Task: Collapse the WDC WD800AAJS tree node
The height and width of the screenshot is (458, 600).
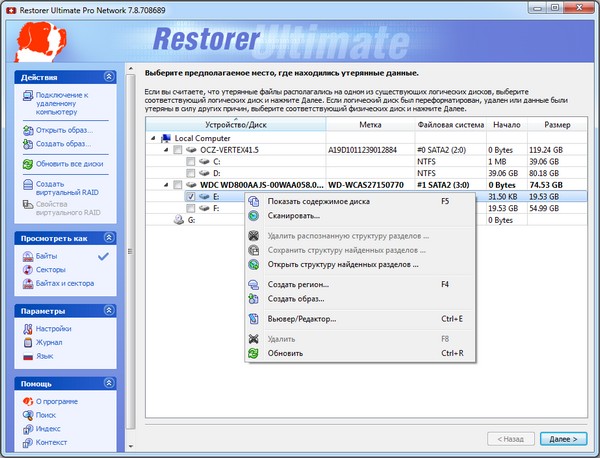Action: tap(166, 185)
